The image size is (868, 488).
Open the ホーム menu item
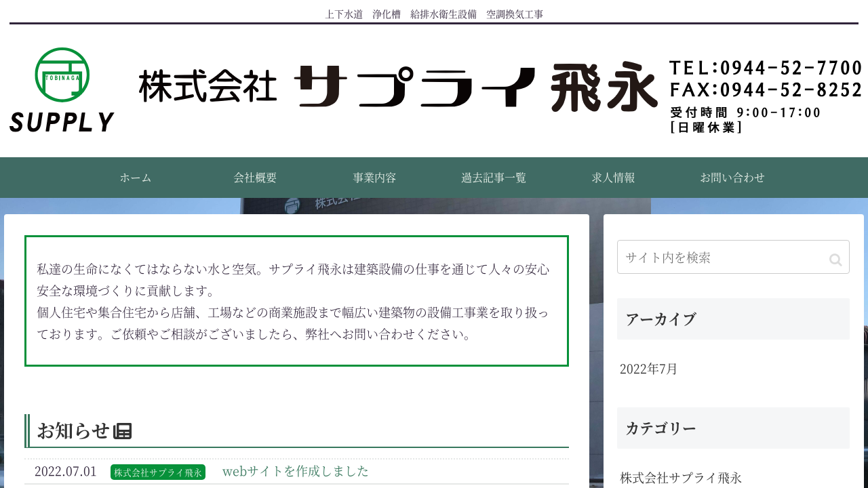point(136,178)
